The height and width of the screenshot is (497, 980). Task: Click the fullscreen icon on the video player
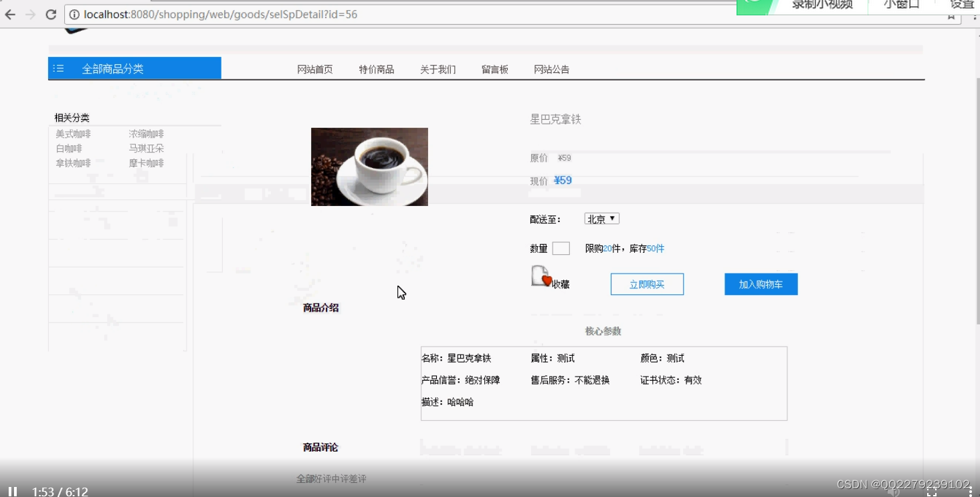click(x=932, y=493)
